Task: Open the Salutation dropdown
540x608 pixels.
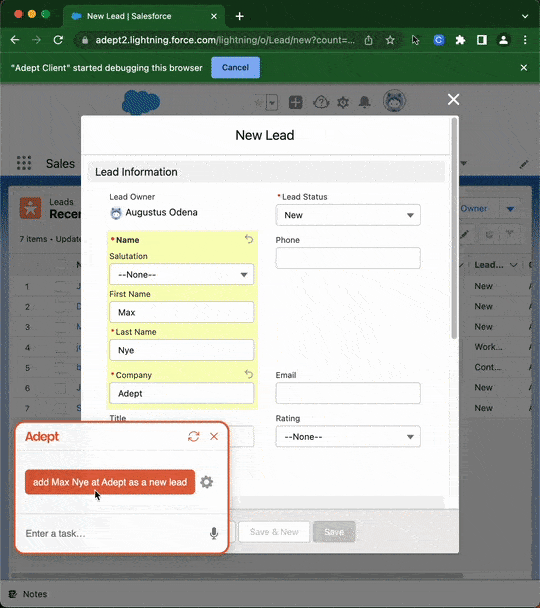Action: click(181, 275)
